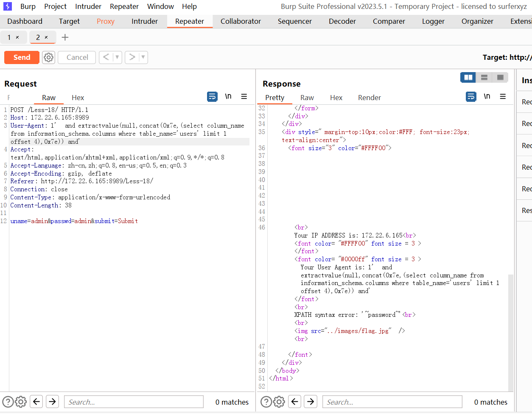Screen dimensions: 532x414
Task: Click the Response panel vertical scrollbar
Action: click(x=511, y=333)
